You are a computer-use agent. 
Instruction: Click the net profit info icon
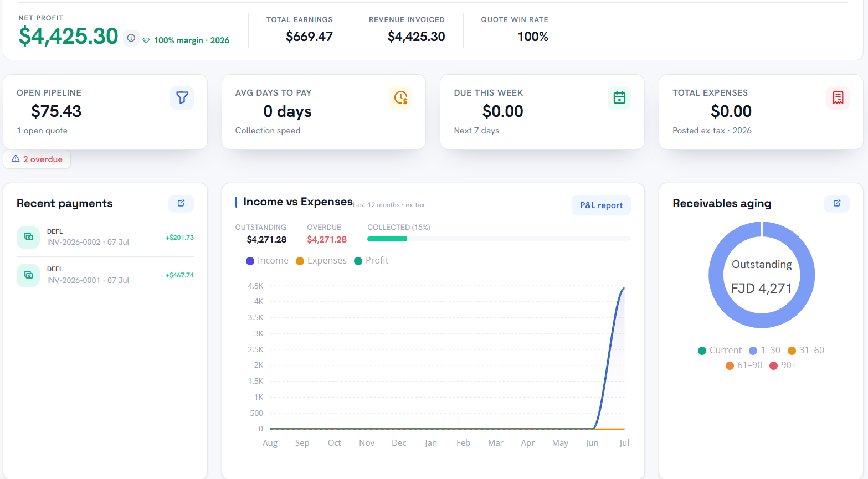click(131, 38)
